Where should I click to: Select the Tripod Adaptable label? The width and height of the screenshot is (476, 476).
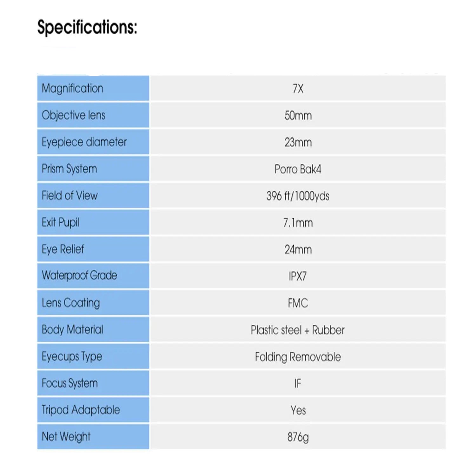[x=81, y=410]
